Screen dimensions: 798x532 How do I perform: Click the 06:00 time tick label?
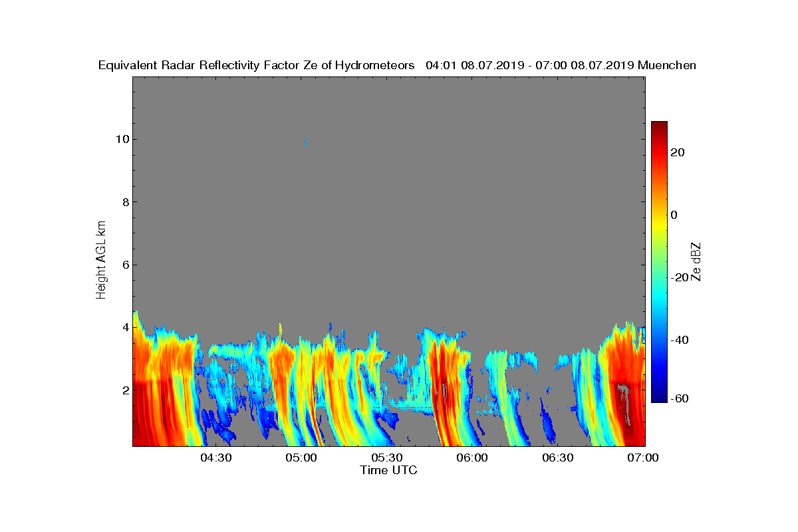point(473,458)
